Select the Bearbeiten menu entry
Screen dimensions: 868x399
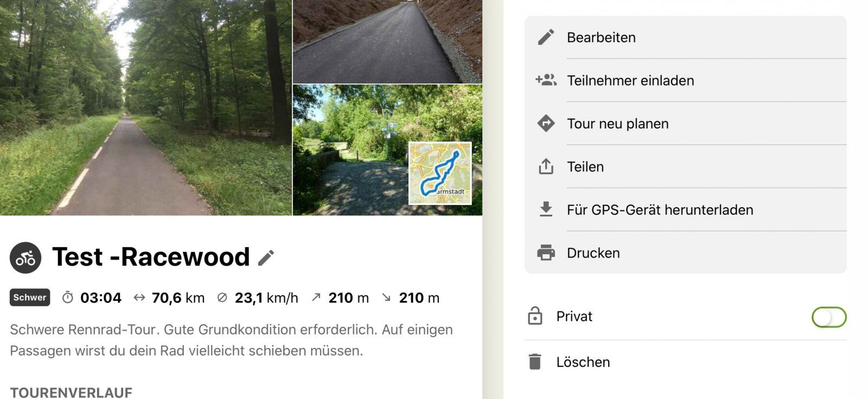686,37
